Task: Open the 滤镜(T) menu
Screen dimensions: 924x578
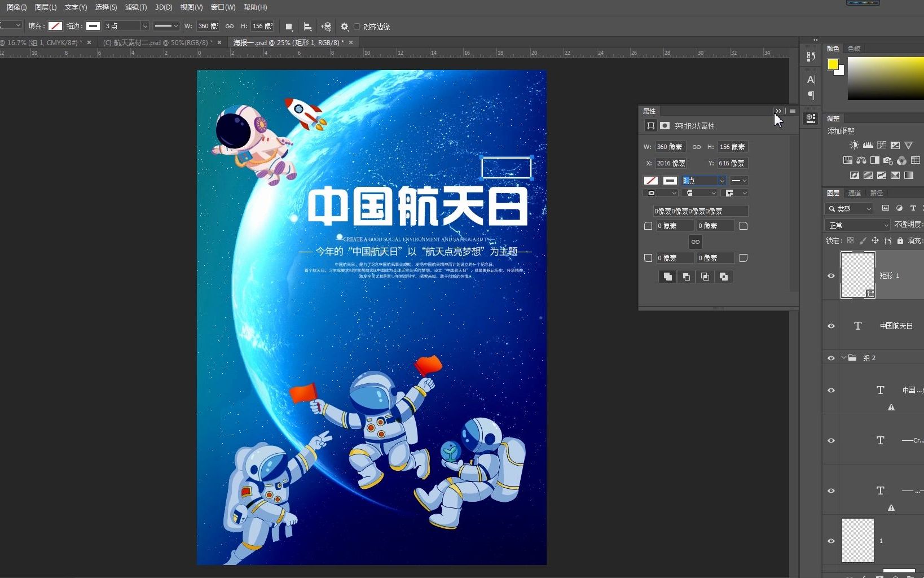Action: coord(136,7)
